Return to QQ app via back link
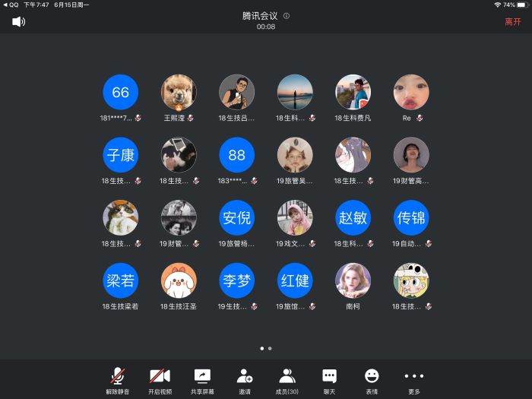Screen dimensions: 532x399 (11, 5)
